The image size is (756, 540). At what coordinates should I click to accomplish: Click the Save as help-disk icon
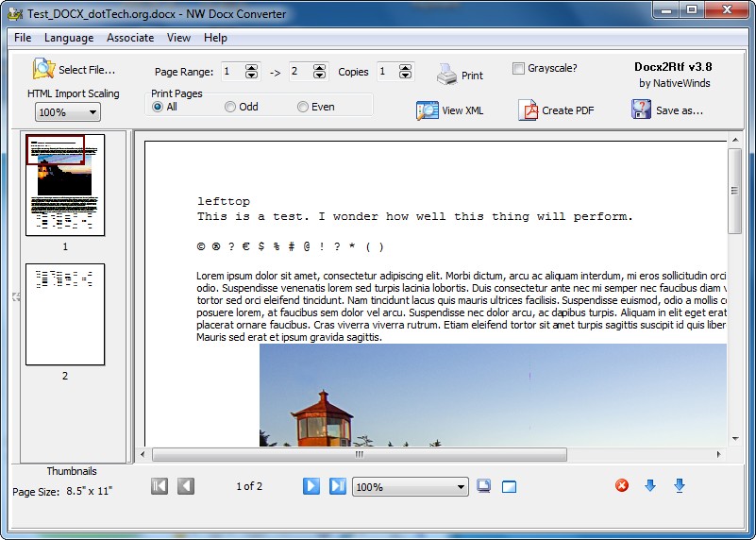(x=642, y=110)
